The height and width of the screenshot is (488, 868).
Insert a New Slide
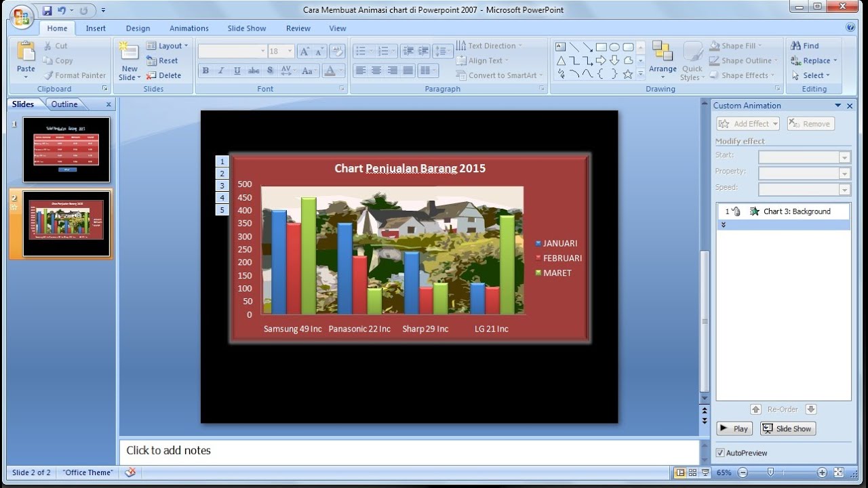130,61
